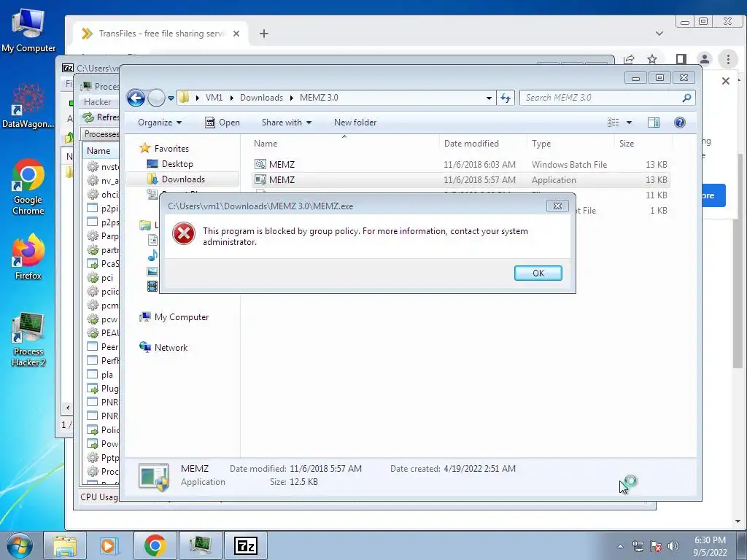The image size is (747, 560).
Task: Click Chrome share page icon
Action: tap(629, 59)
